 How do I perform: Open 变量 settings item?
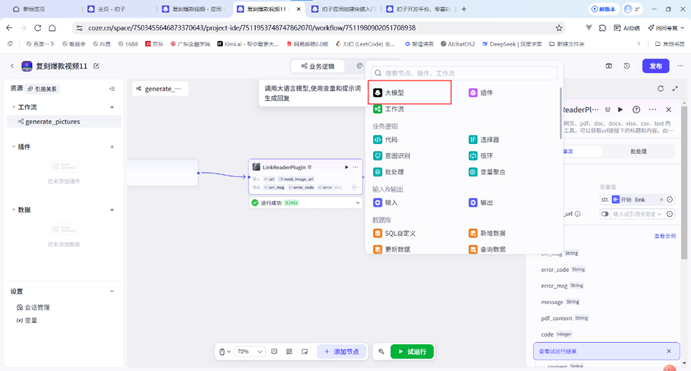coord(27,320)
